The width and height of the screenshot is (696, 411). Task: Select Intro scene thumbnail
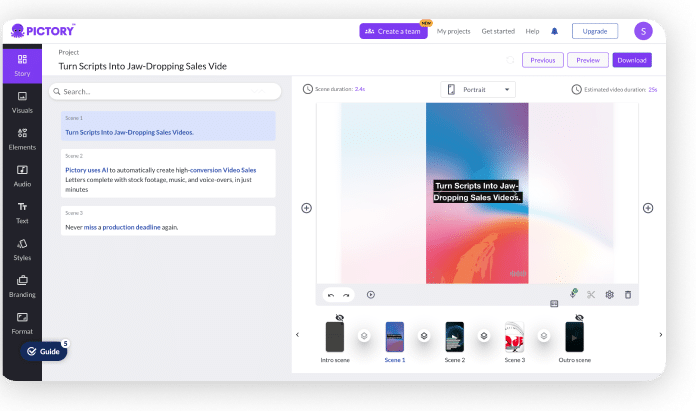[335, 337]
